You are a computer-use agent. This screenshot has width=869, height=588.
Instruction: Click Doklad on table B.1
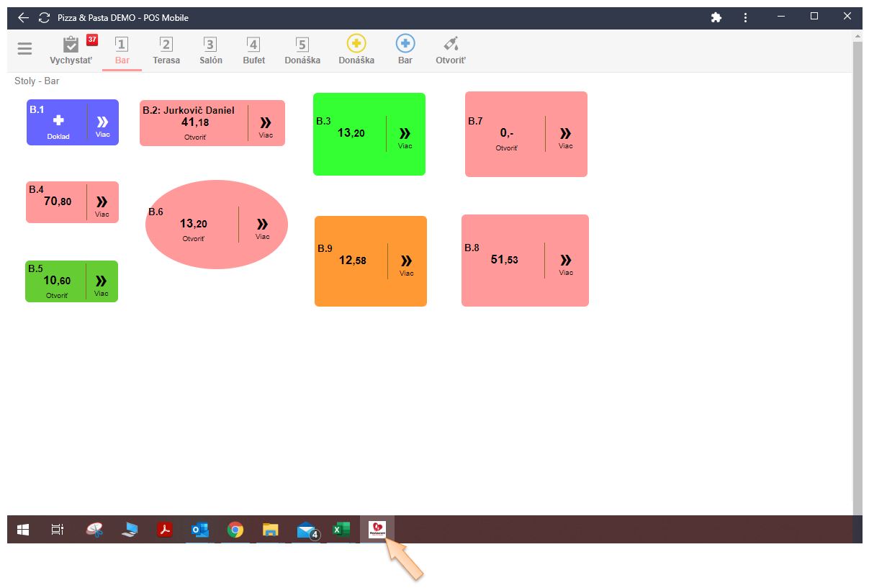[x=58, y=124]
